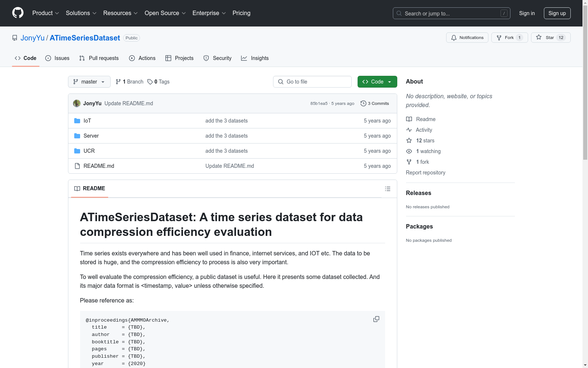588x368 pixels.
Task: Click the GitHub logo icon
Action: (18, 13)
